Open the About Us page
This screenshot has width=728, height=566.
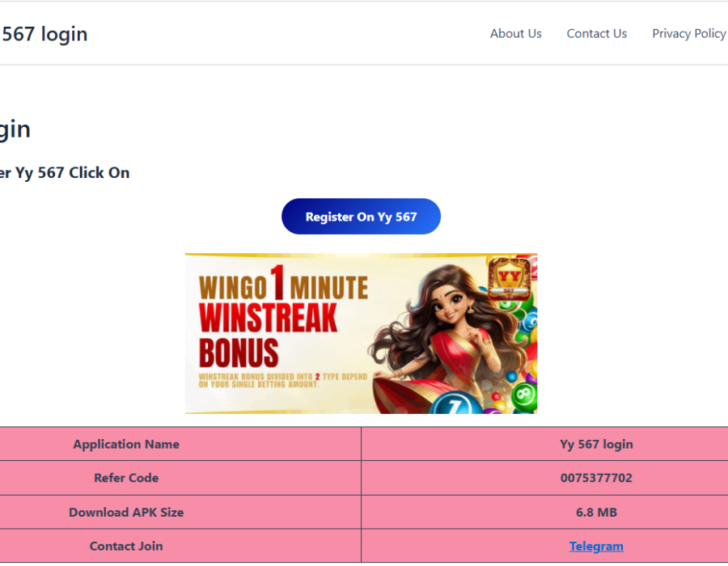[x=516, y=34]
